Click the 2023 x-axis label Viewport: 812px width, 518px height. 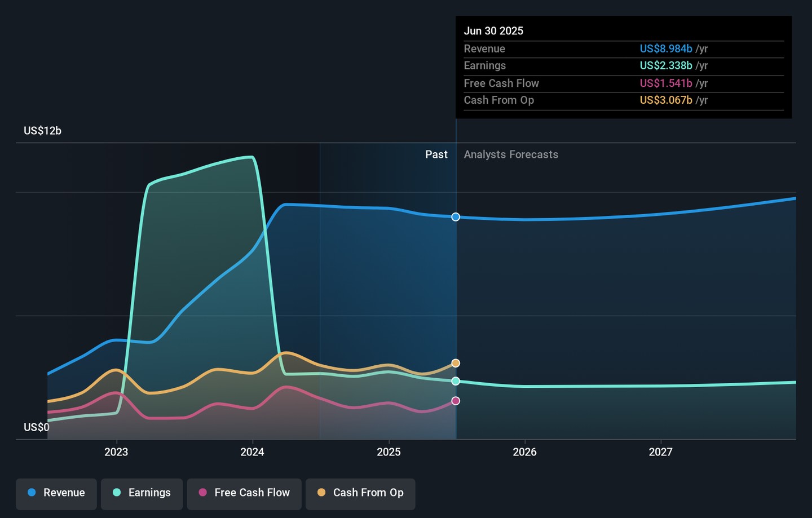click(116, 452)
